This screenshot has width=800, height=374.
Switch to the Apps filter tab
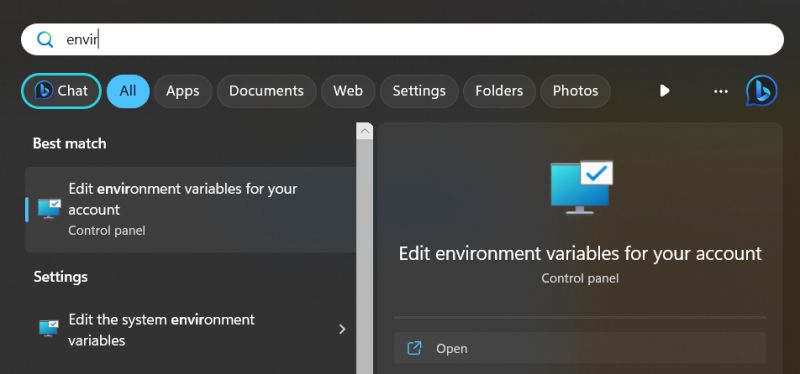[x=183, y=91]
